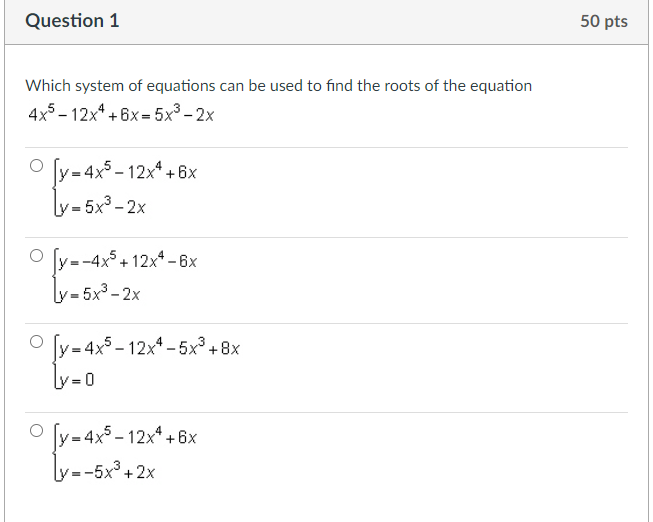Pick the last answer option's radio button
Screen dimensions: 653x522
37,430
